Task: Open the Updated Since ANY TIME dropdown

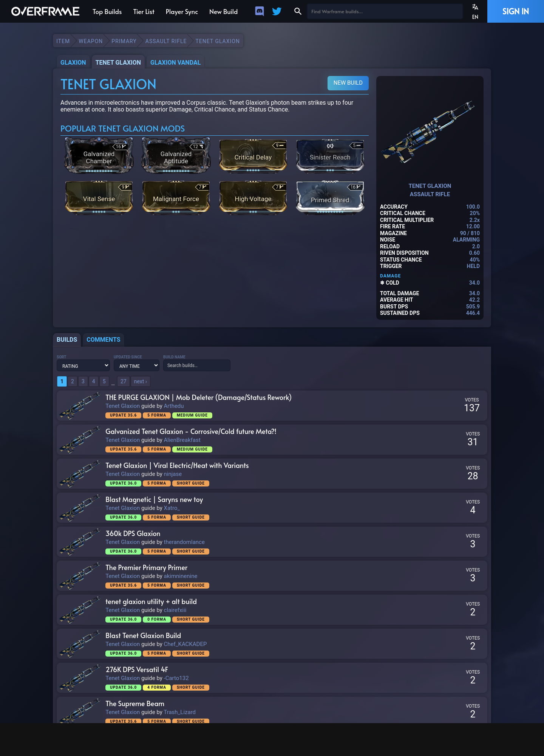Action: pyautogui.click(x=136, y=366)
